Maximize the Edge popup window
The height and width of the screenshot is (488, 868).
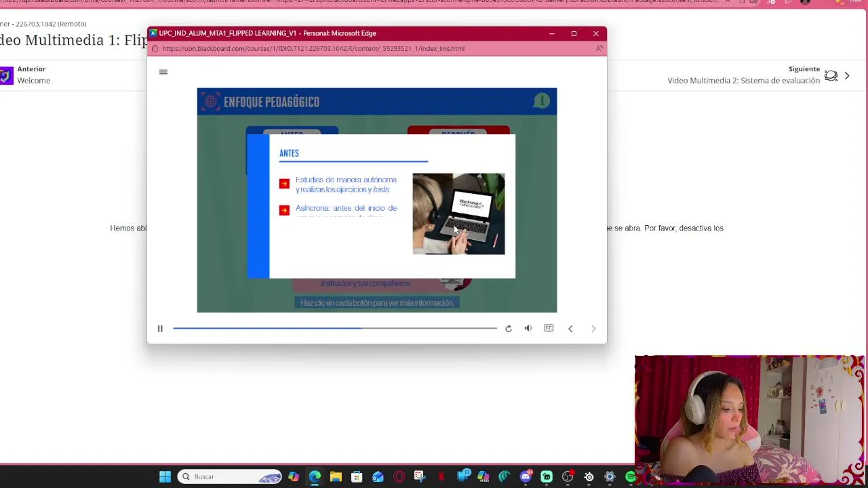tap(574, 33)
